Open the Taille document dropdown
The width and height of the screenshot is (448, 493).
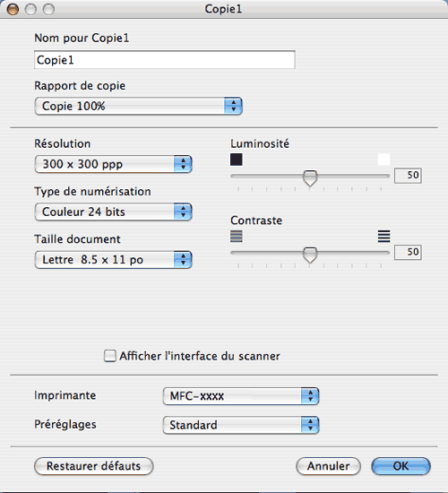pos(113,259)
